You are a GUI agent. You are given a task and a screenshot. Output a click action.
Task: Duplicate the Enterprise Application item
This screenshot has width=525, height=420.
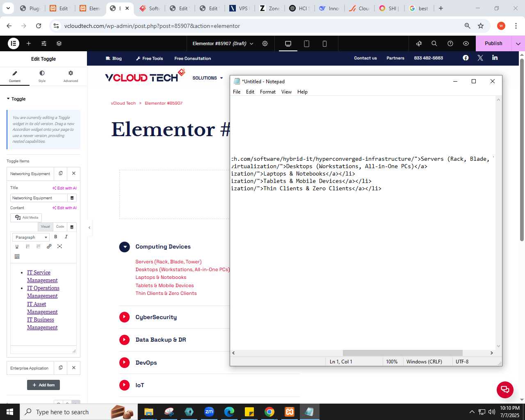pos(61,368)
